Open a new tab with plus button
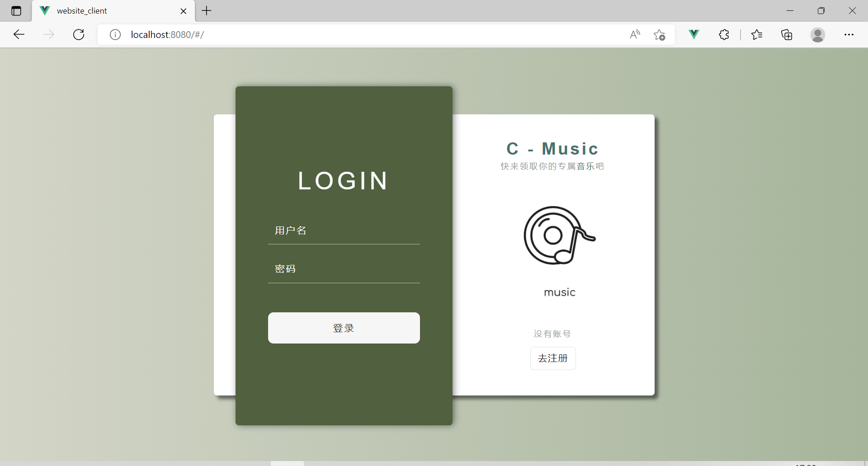 207,11
